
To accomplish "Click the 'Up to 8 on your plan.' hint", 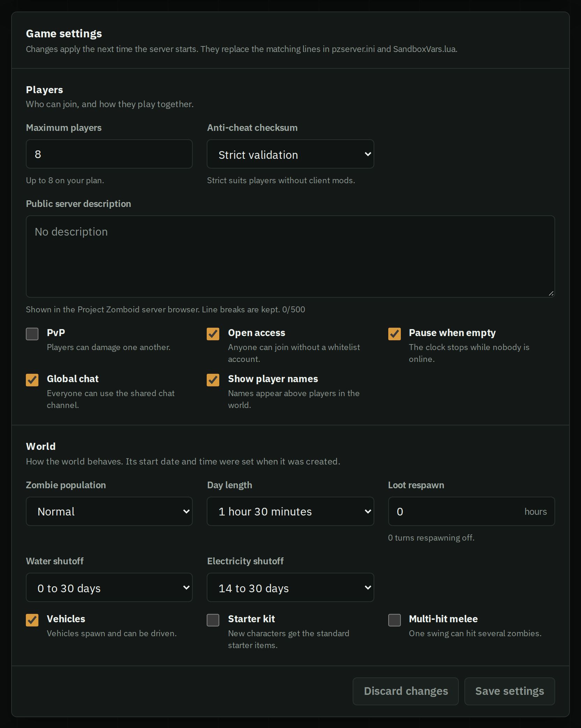I will coord(65,180).
